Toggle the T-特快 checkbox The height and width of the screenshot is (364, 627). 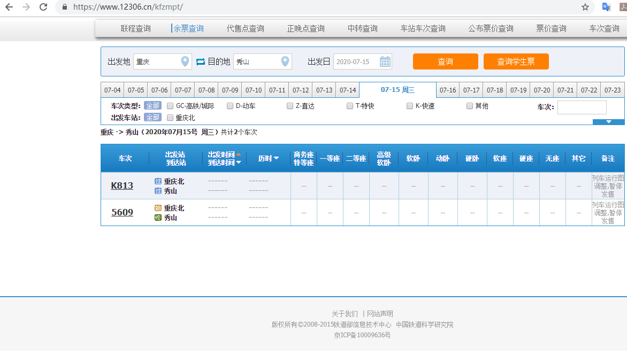click(350, 106)
